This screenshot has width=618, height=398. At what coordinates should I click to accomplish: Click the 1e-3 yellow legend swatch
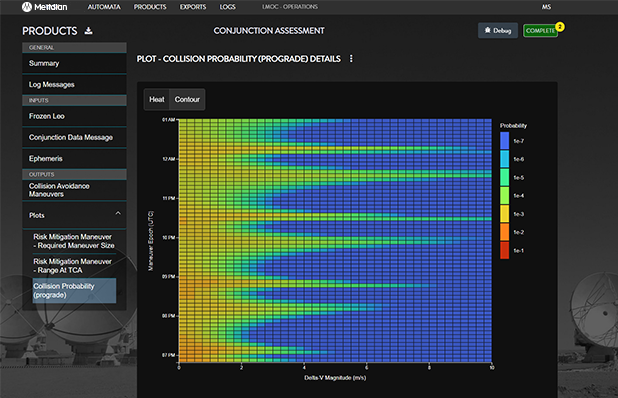click(504, 214)
